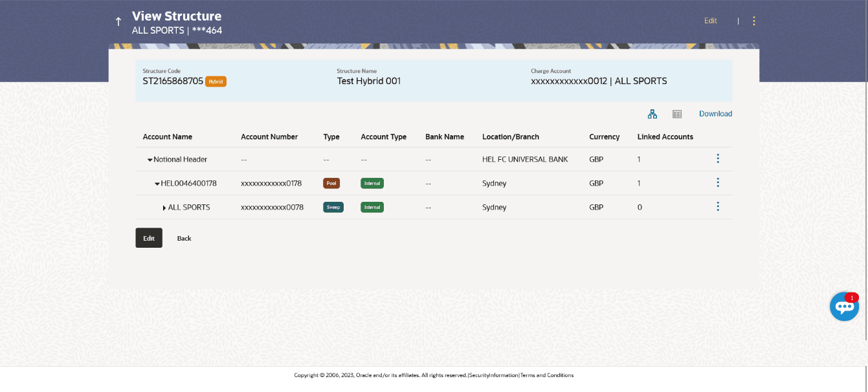Collapse the HEL0046400178 account node
The width and height of the screenshot is (868, 392).
(157, 184)
